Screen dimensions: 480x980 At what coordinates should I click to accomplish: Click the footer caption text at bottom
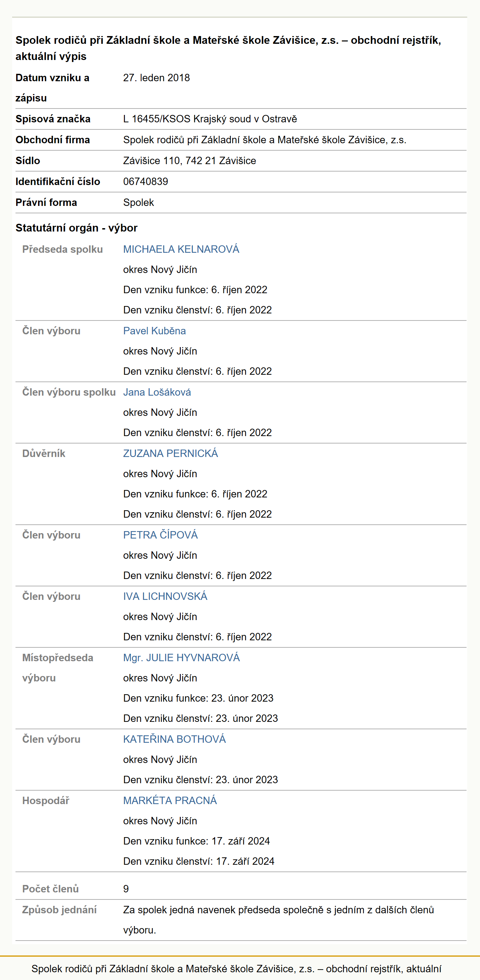(x=236, y=969)
